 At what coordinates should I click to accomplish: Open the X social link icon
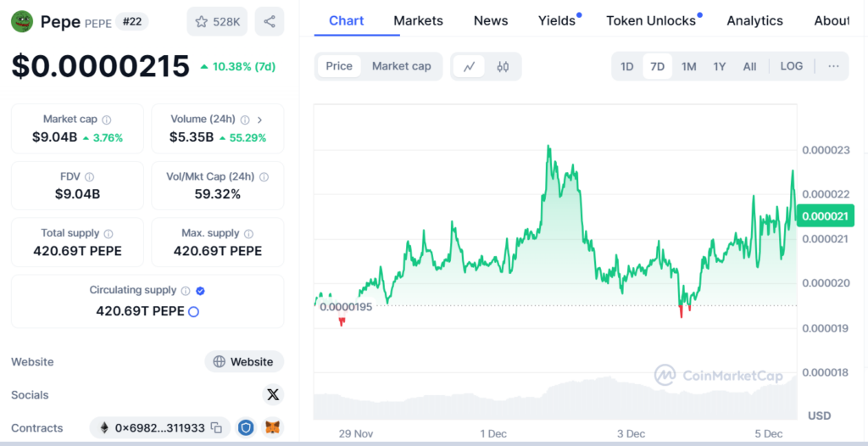272,394
